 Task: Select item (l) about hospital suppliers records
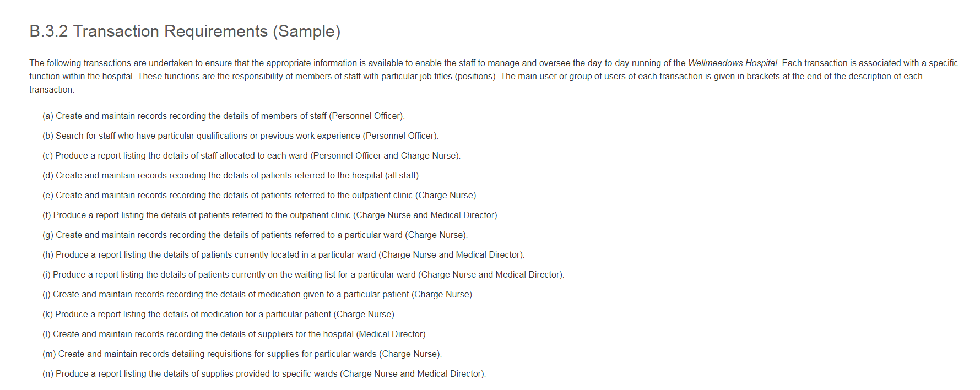click(x=235, y=334)
